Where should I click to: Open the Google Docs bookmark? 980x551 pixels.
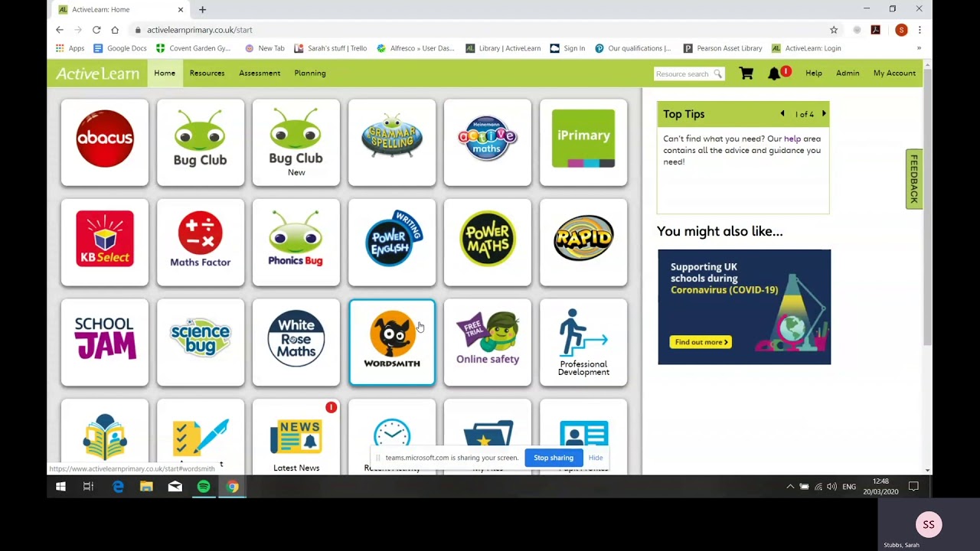click(x=120, y=48)
